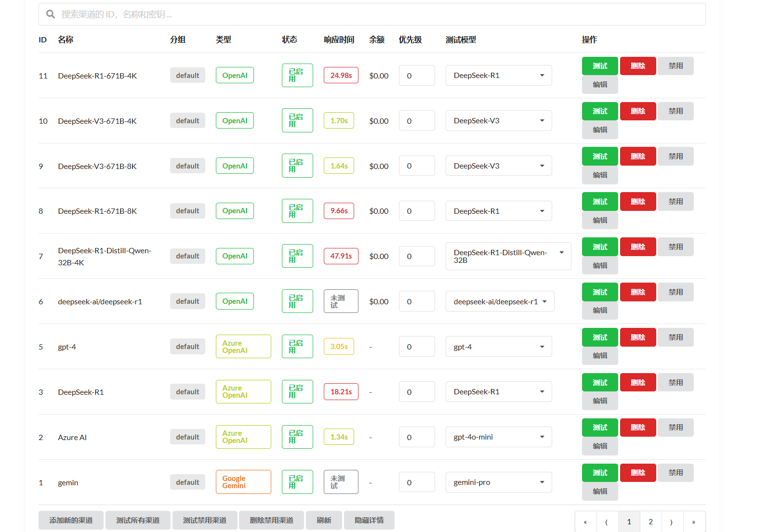Click 添加新的渠道 button
This screenshot has height=532, width=768.
click(71, 520)
